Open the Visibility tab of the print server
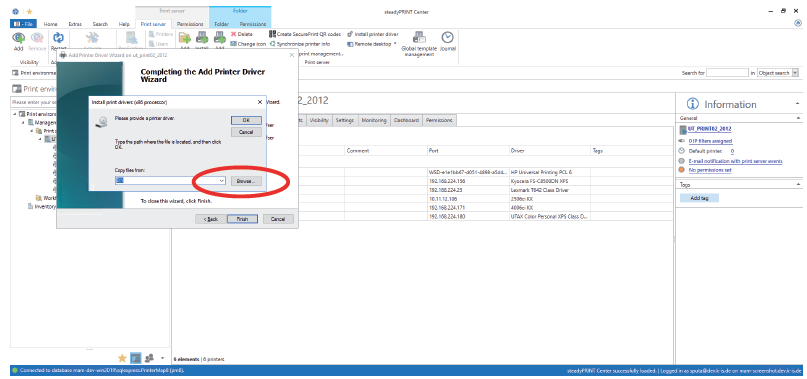 point(320,120)
